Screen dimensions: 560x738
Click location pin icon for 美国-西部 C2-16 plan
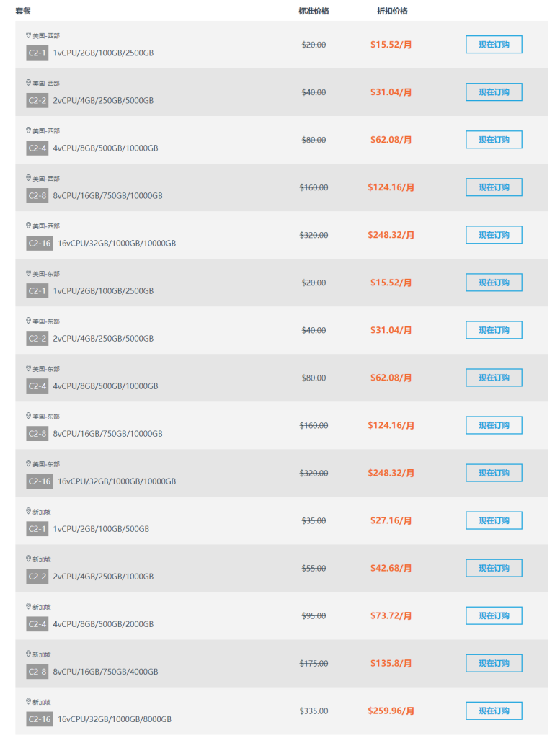point(29,225)
